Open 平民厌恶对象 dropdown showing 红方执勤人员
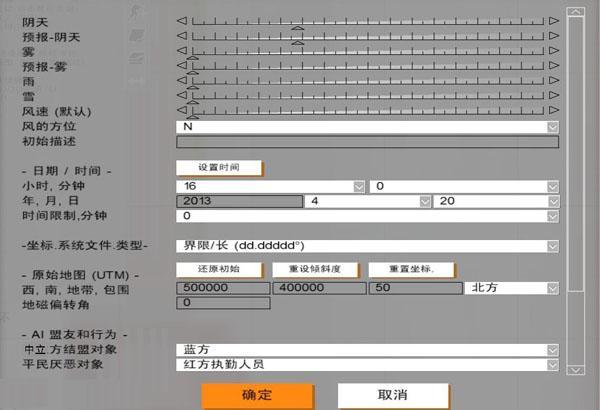600x410 pixels. pyautogui.click(x=367, y=364)
